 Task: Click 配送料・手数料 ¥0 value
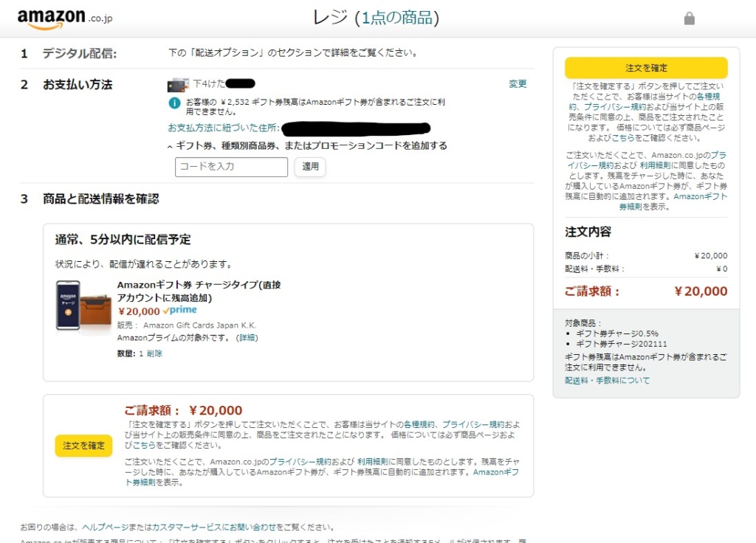(722, 269)
